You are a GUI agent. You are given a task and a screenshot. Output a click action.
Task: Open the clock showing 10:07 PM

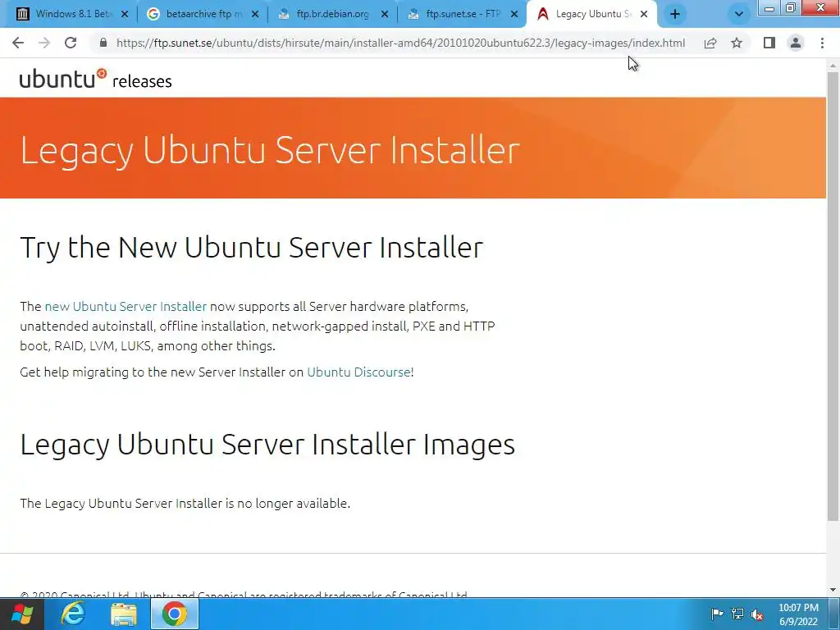click(x=798, y=614)
